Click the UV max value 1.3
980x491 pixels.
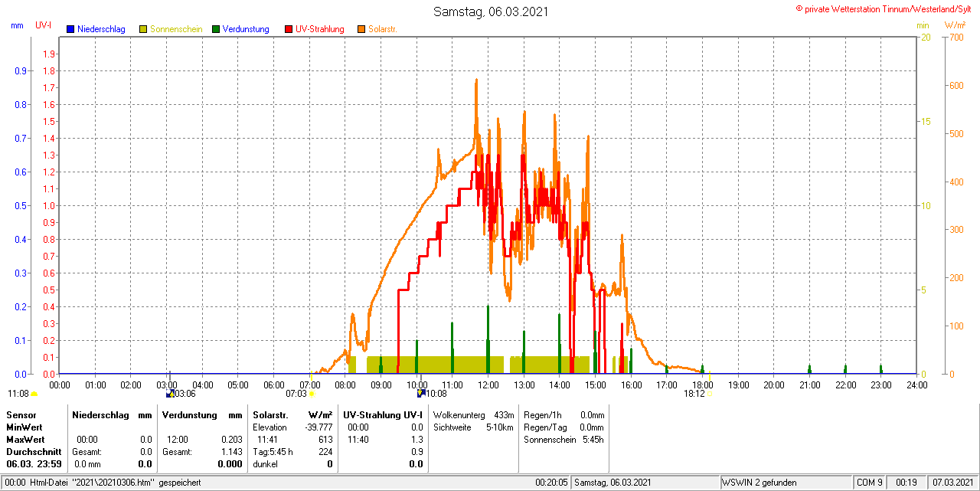(x=416, y=440)
